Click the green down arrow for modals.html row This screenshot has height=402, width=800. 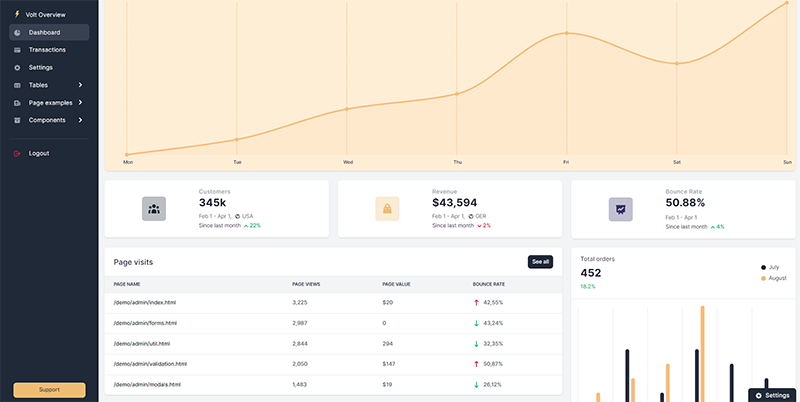[x=477, y=385]
